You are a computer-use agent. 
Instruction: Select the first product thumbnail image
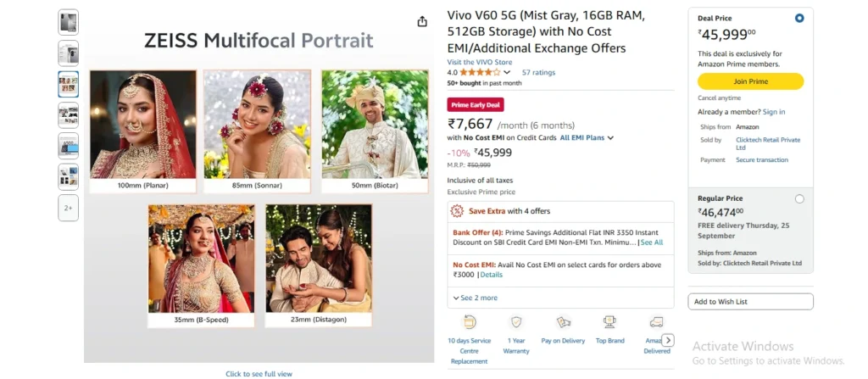[x=69, y=22]
